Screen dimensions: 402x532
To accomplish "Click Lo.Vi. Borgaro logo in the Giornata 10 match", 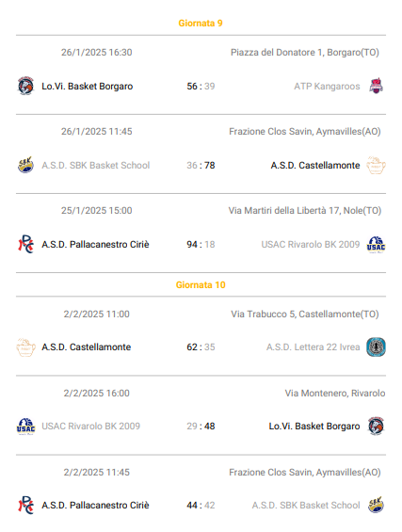I will 376,426.
